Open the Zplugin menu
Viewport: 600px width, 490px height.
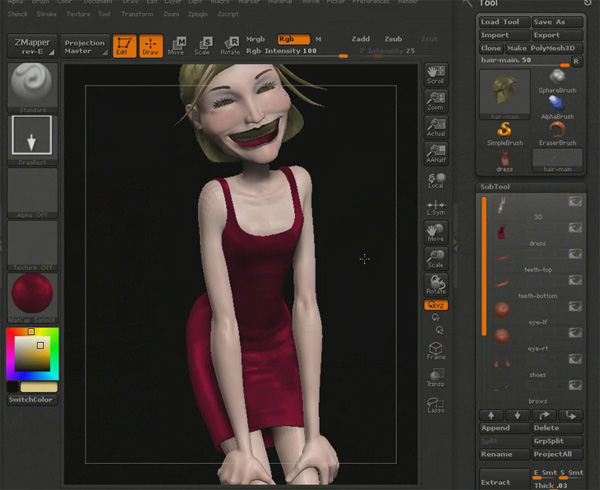click(198, 14)
